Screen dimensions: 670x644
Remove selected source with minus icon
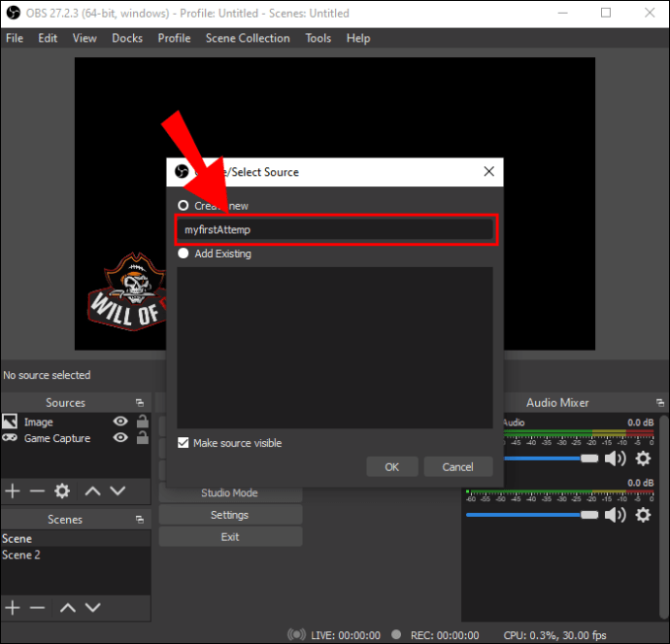click(37, 491)
